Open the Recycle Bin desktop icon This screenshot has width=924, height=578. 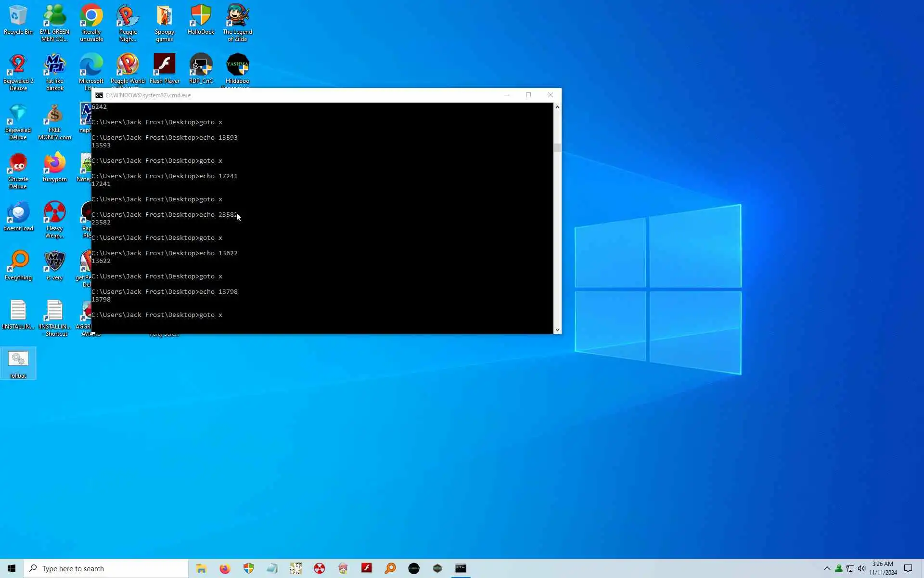coord(18,20)
